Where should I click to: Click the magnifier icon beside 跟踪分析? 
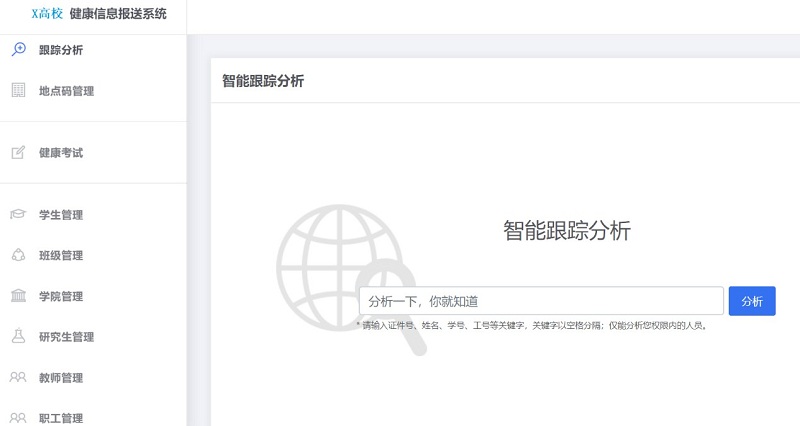click(x=18, y=49)
